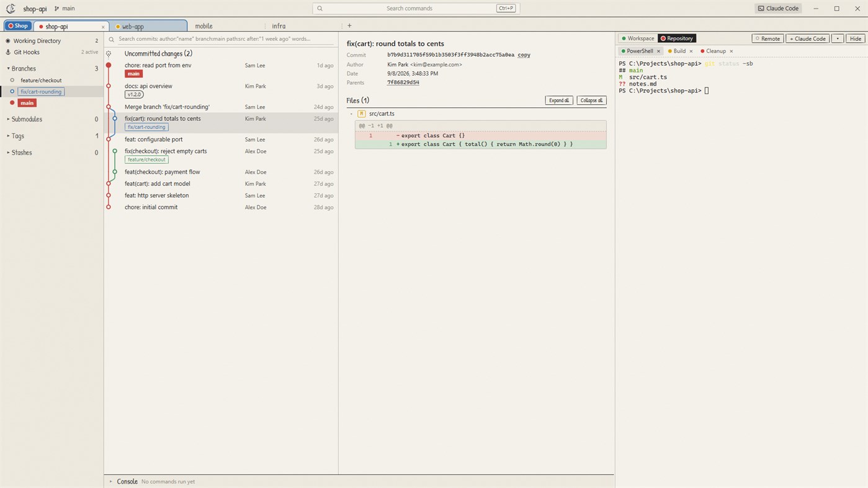Select commit 'chore: initial commit'
This screenshot has width=868, height=488.
221,207
